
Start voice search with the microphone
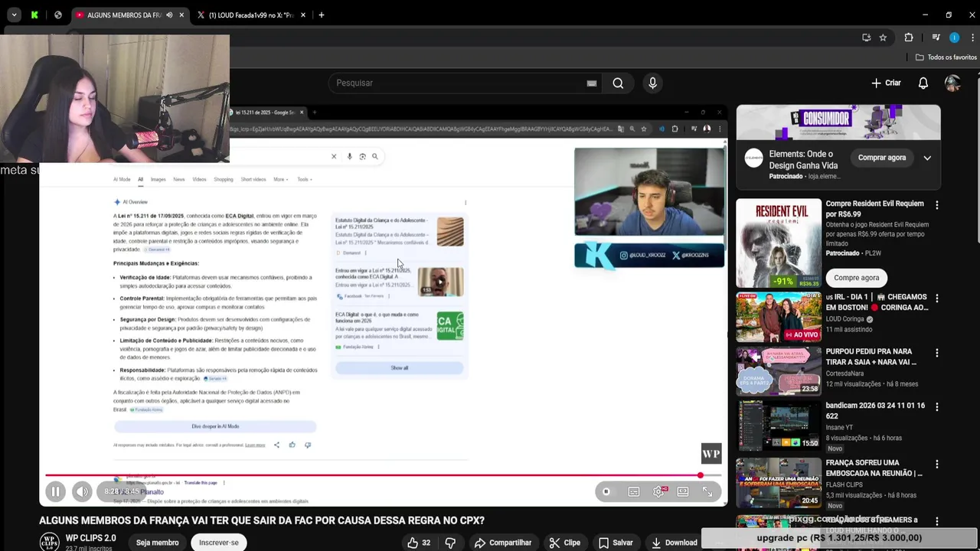652,83
